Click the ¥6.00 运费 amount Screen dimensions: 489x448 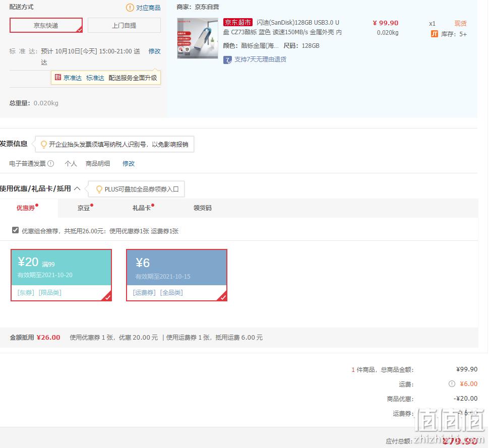tap(468, 384)
